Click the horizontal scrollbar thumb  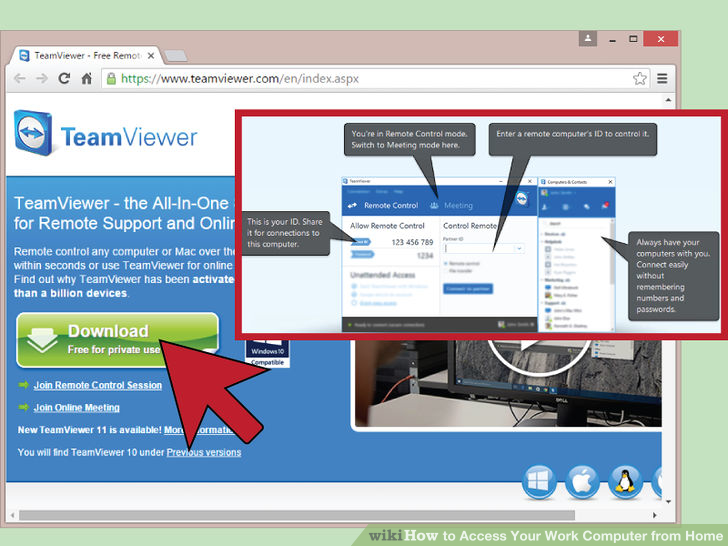[x=297, y=515]
